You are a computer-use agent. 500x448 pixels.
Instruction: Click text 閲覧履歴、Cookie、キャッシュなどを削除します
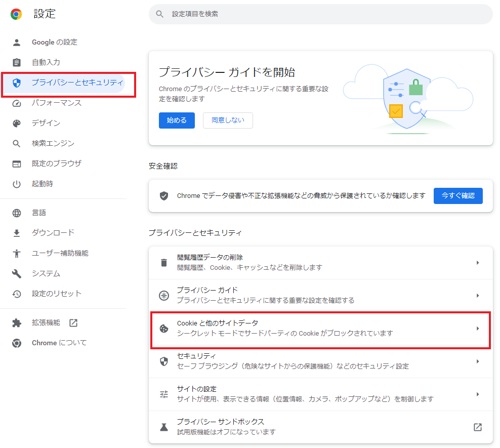point(249,268)
